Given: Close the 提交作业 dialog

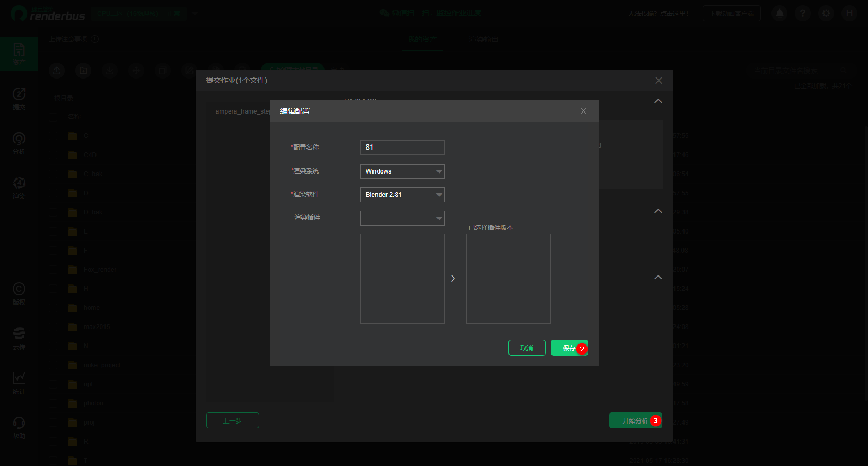Looking at the screenshot, I should point(659,80).
